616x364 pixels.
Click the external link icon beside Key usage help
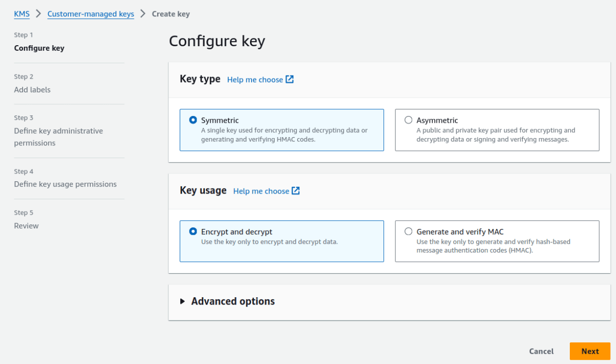[x=296, y=190]
